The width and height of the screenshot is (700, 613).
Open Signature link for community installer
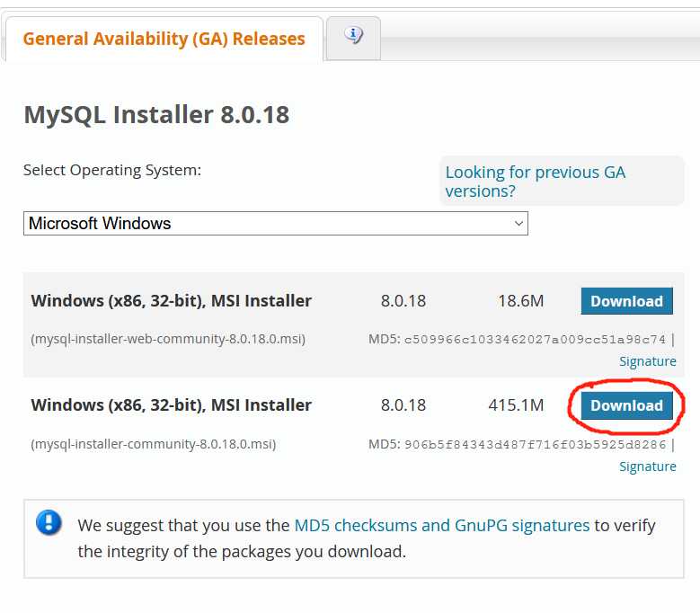[x=647, y=466]
